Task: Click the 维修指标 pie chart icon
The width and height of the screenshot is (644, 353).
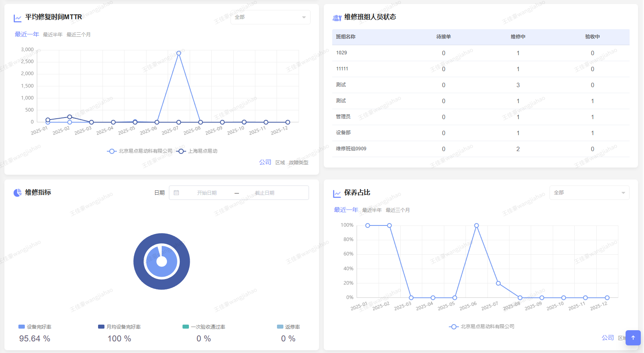Action: point(18,193)
